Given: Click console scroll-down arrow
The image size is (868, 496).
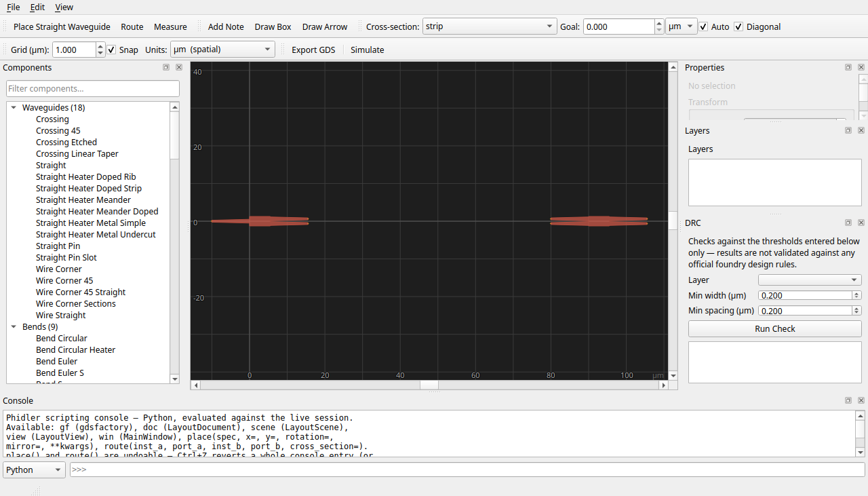Looking at the screenshot, I should pos(860,452).
